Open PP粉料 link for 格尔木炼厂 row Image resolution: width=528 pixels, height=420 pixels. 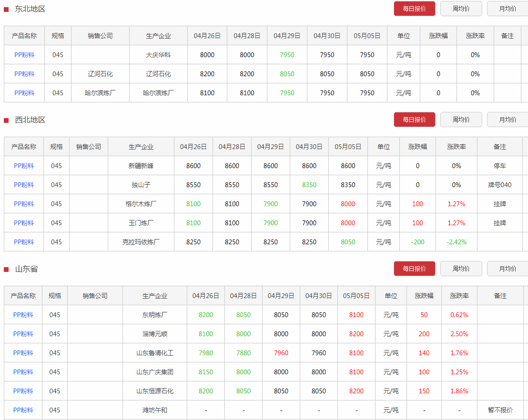[x=23, y=204]
